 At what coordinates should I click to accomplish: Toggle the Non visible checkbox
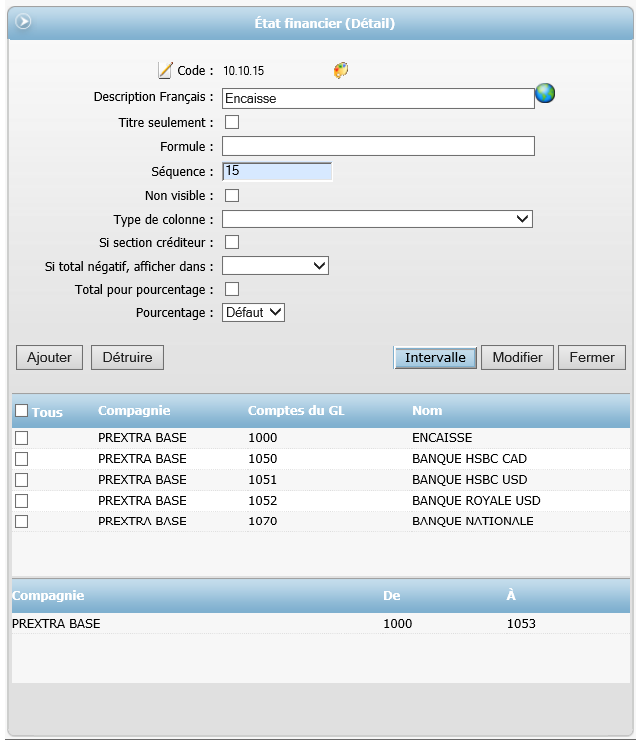[x=232, y=196]
